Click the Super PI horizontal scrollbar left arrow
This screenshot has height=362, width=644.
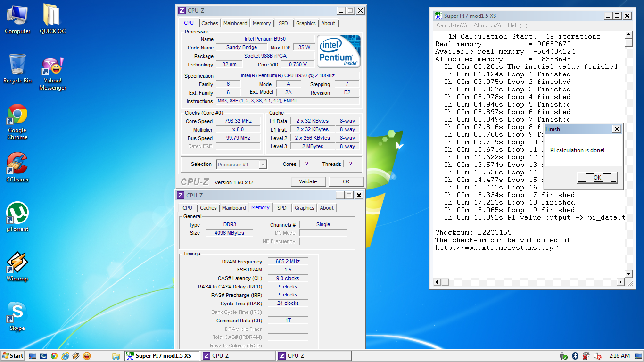coord(437,282)
